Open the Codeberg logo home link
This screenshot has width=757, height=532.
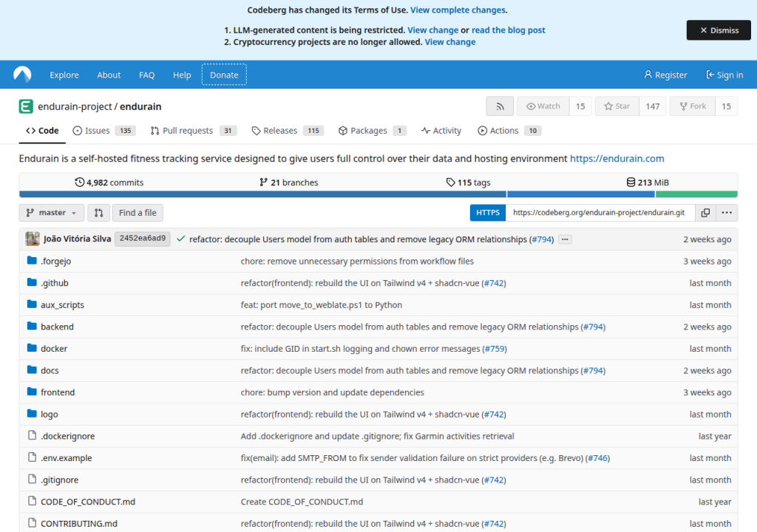pyautogui.click(x=22, y=75)
